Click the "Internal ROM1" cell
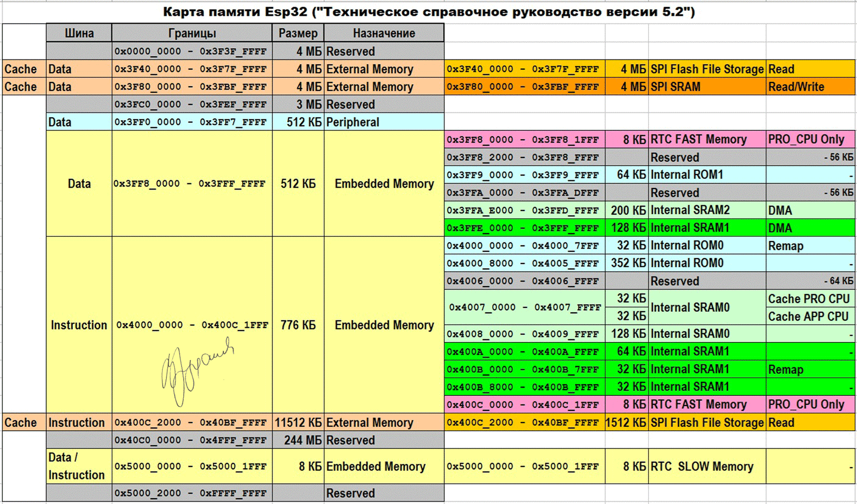 tap(706, 175)
